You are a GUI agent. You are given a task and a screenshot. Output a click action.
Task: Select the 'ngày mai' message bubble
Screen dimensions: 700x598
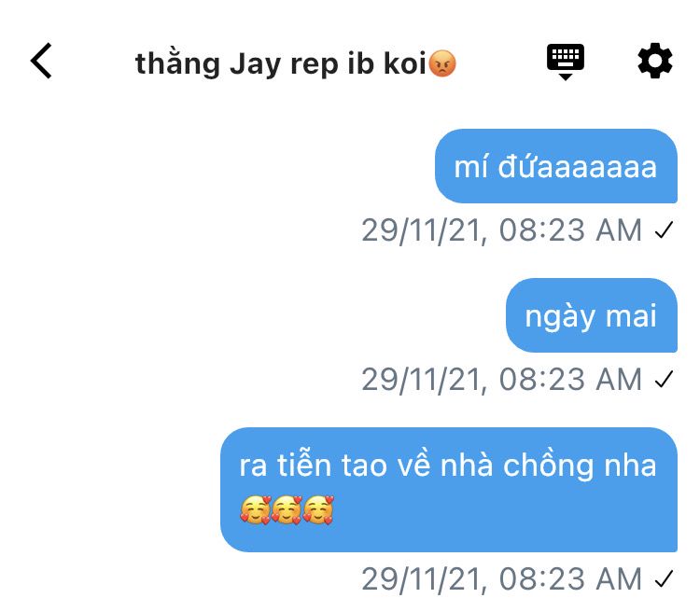(592, 315)
